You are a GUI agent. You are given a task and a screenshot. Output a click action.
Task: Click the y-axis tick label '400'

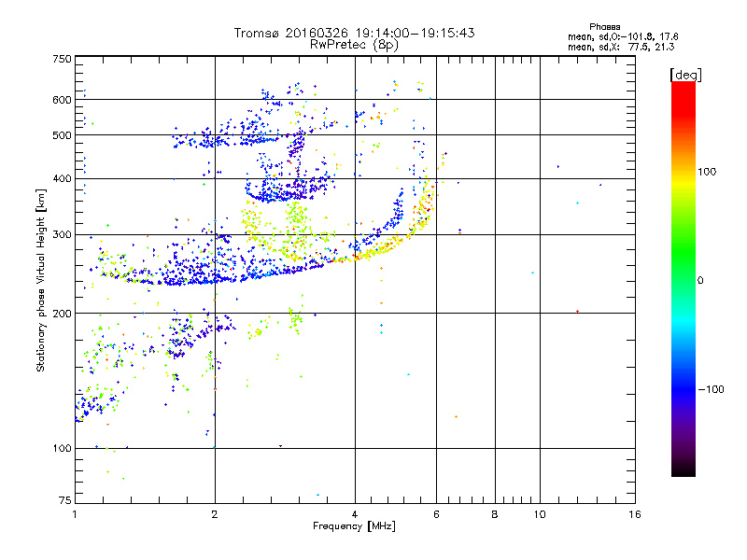62,178
